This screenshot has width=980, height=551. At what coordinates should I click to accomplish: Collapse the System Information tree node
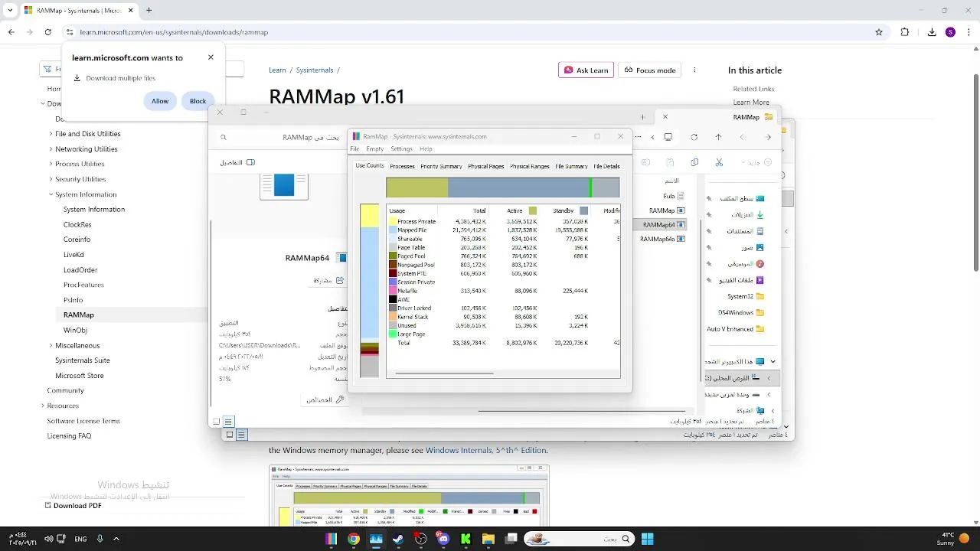(x=51, y=194)
